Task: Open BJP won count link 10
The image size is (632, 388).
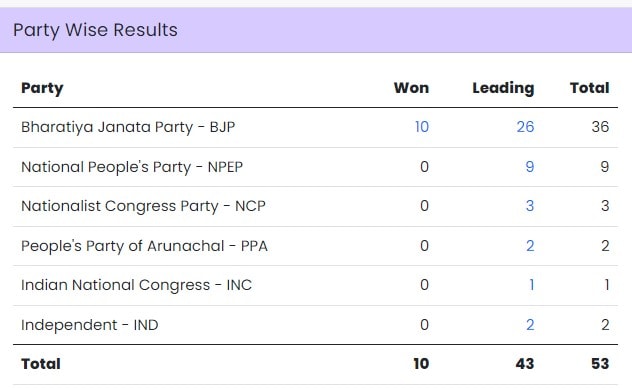Action: click(422, 127)
